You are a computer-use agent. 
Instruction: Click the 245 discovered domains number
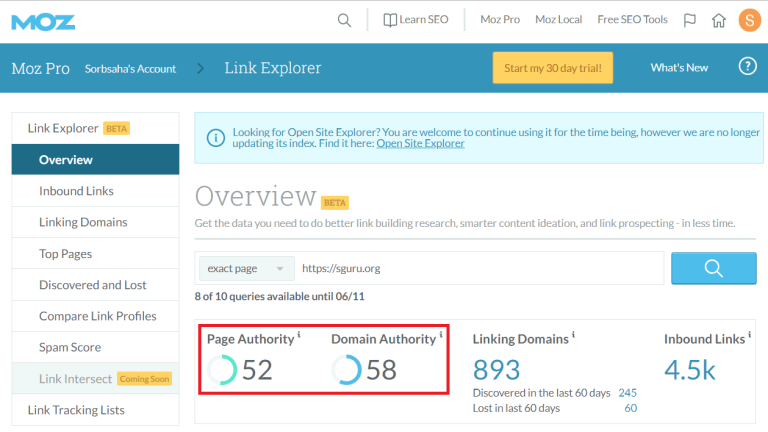pos(627,393)
